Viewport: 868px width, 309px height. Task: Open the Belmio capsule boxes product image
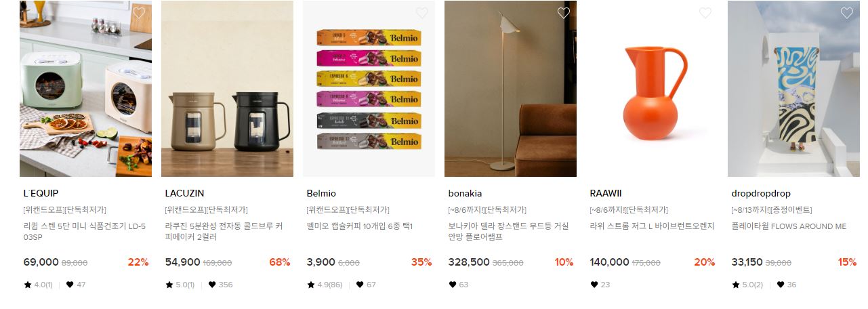[x=369, y=89]
